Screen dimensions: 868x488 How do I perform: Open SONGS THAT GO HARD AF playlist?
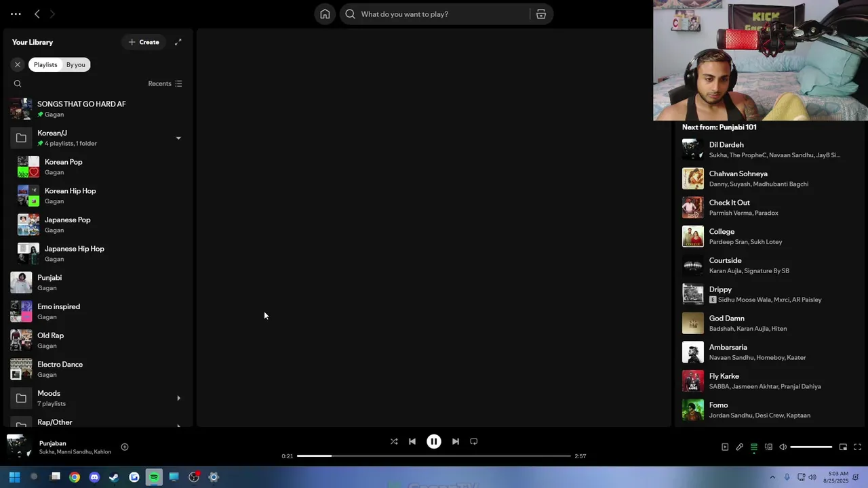(x=98, y=108)
